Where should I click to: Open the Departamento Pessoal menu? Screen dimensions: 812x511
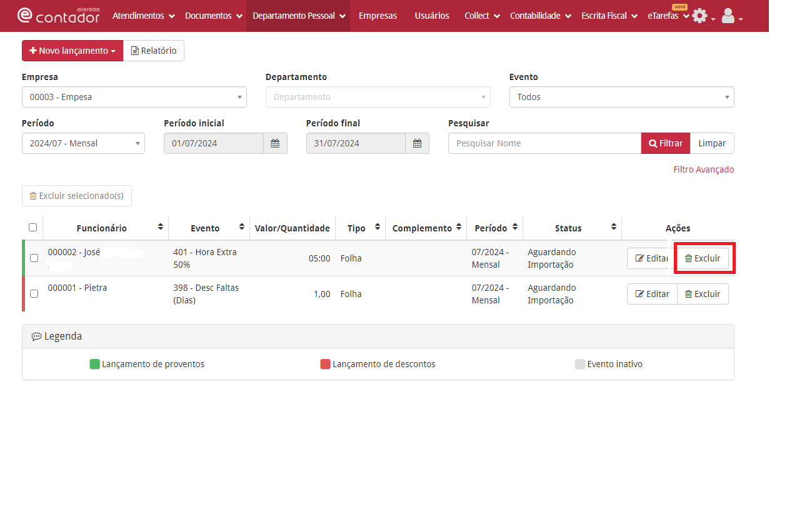click(x=298, y=16)
